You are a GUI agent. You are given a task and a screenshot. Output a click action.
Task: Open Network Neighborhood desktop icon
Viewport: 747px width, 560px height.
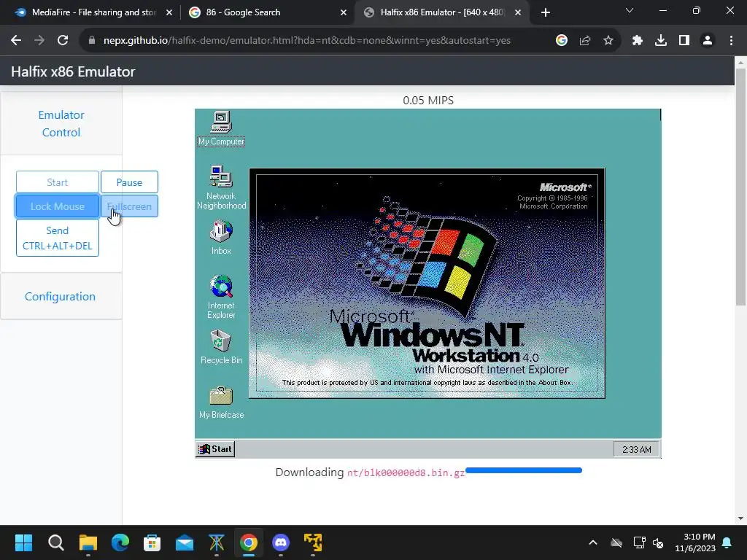(x=221, y=187)
